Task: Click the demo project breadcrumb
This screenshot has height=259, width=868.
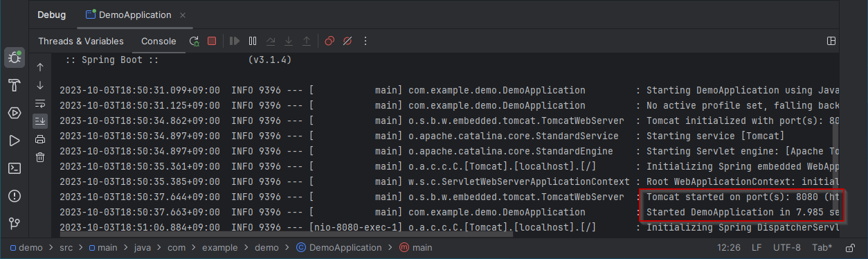Action: coord(26,247)
